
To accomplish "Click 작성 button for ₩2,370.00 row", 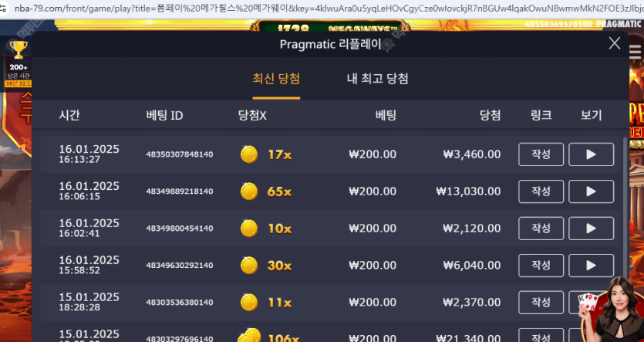I will 541,303.
